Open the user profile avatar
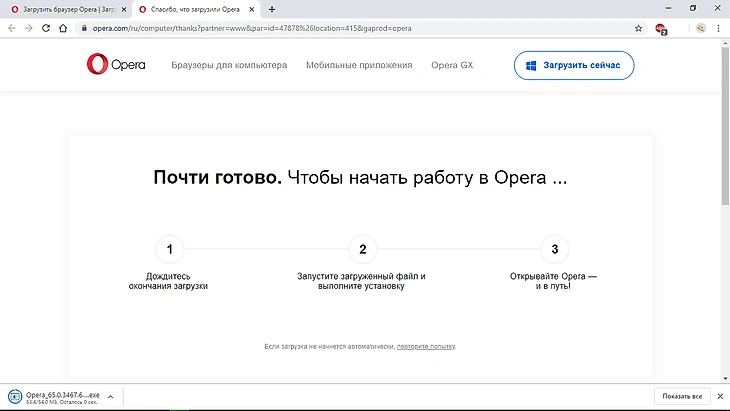 tap(701, 28)
